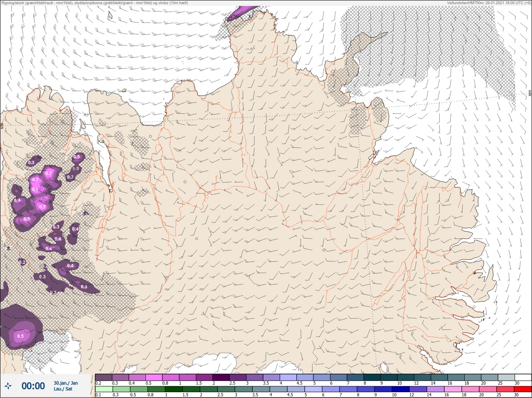
Task: Click the 0.3 value in the northwesternmost purple blob
Action: click(31, 162)
